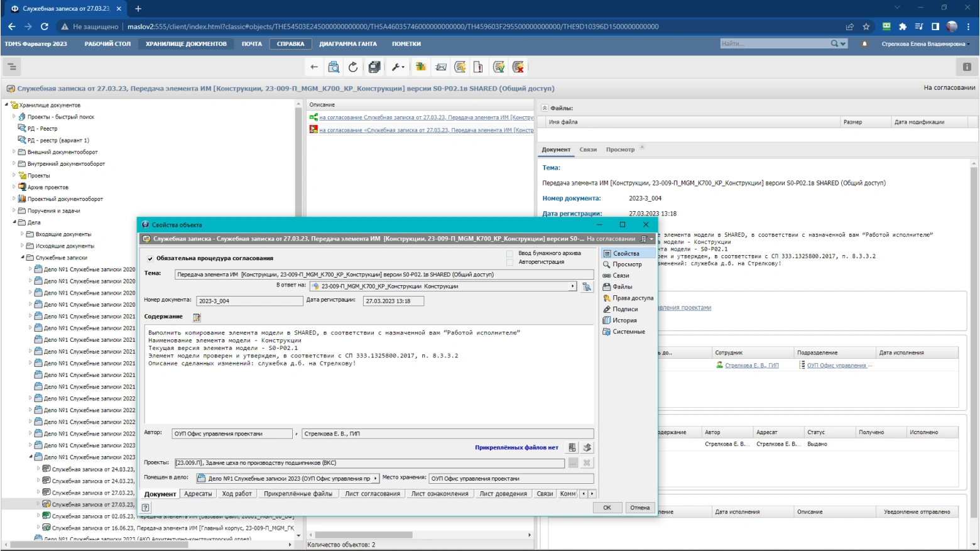This screenshot has height=551, width=980.
Task: Expand the 'В ответ на' field arrow
Action: (572, 286)
